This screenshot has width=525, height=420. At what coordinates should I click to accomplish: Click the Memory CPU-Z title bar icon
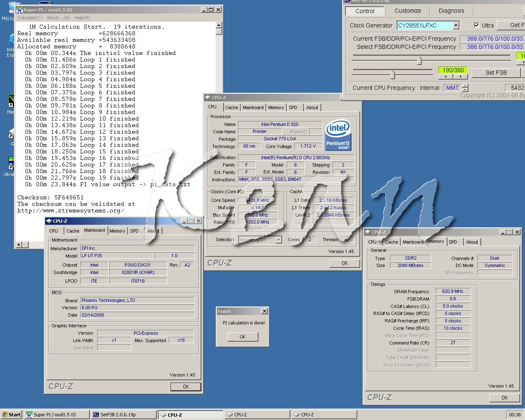tap(367, 232)
